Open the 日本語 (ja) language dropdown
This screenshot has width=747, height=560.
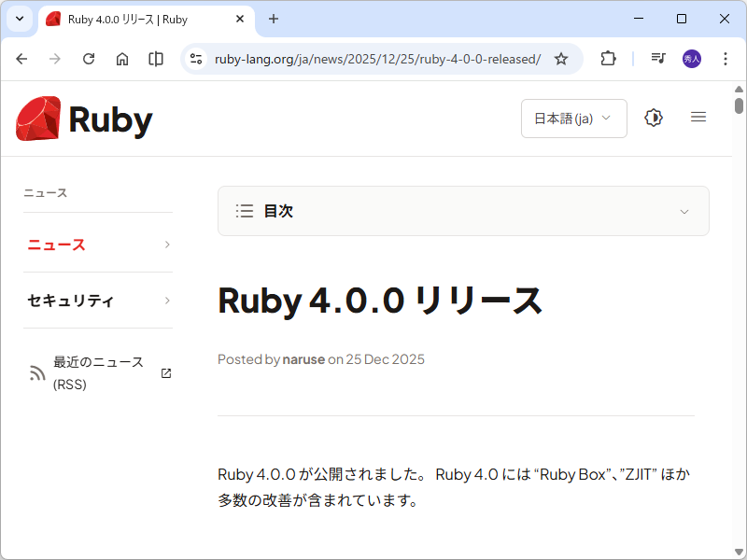click(x=573, y=117)
